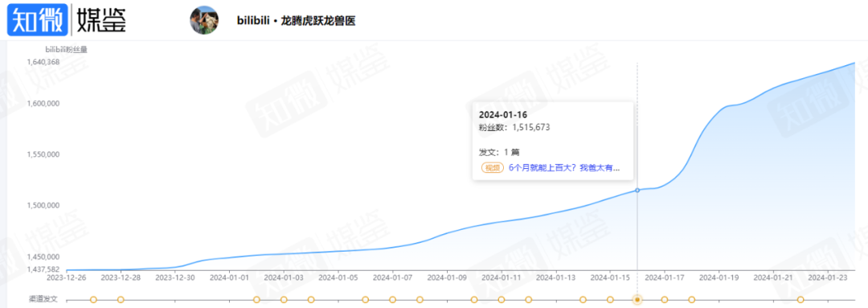
Task: Click the post marker for 2024-01-22
Action: (x=800, y=300)
